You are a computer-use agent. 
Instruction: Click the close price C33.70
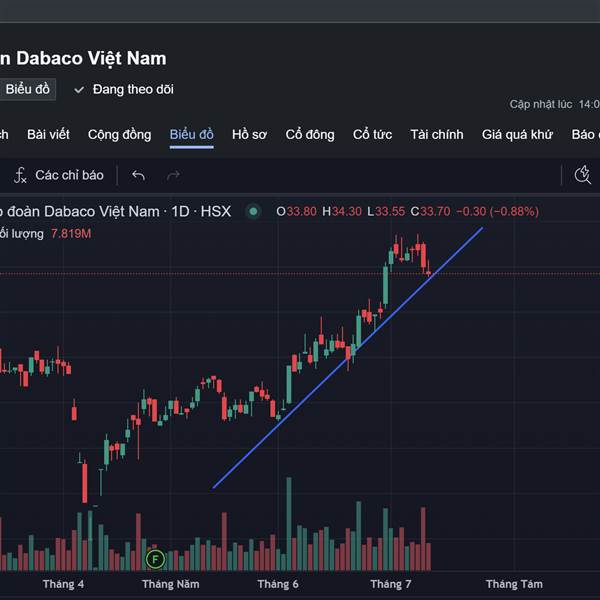click(x=430, y=211)
